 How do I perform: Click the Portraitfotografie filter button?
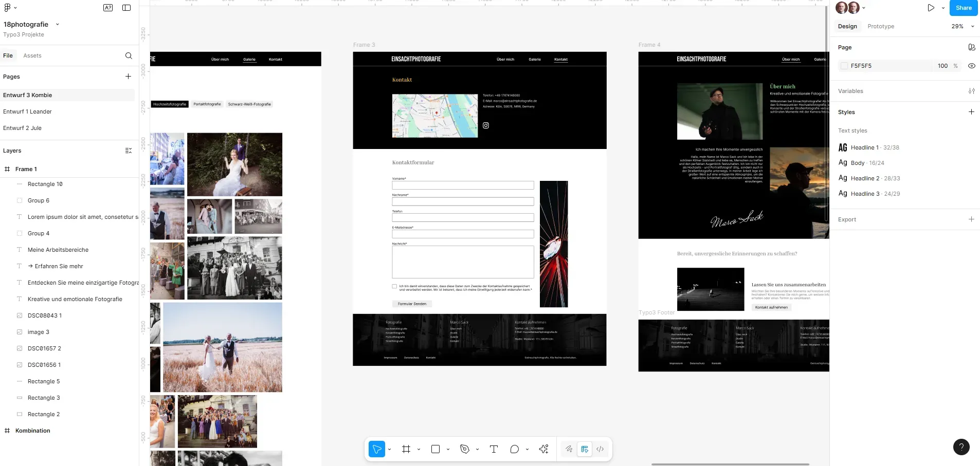[207, 104]
